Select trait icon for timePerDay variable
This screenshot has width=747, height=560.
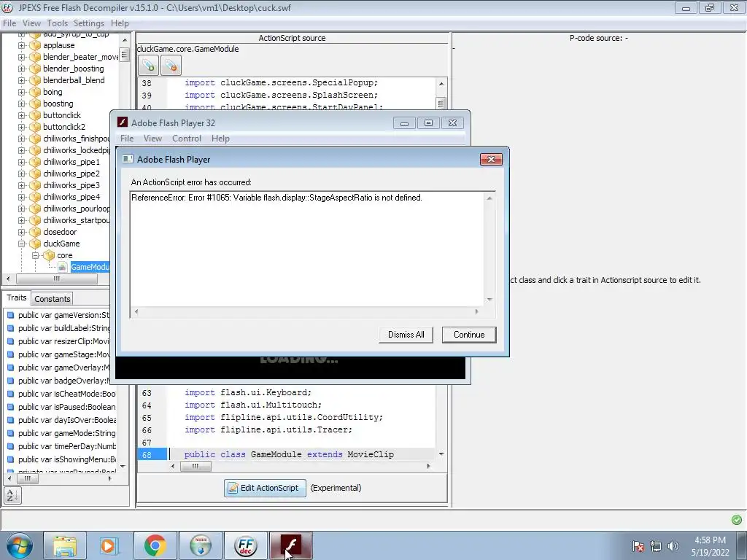pos(10,446)
